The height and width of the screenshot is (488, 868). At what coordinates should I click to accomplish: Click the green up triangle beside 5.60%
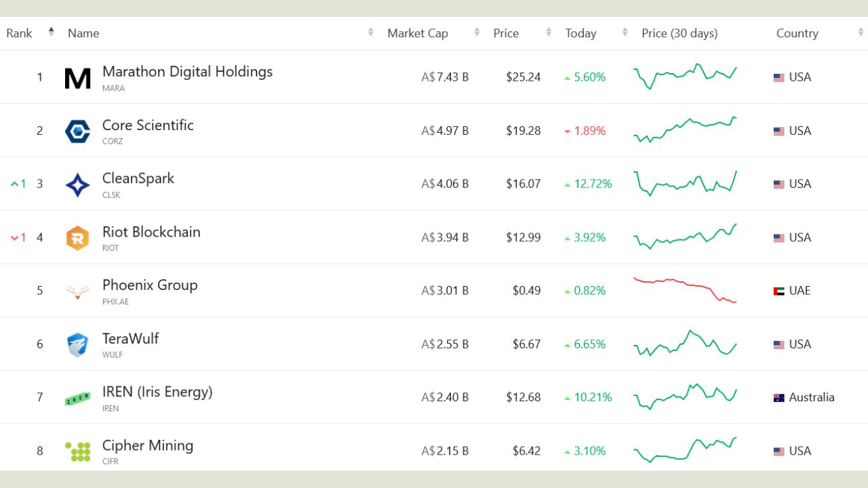click(568, 78)
